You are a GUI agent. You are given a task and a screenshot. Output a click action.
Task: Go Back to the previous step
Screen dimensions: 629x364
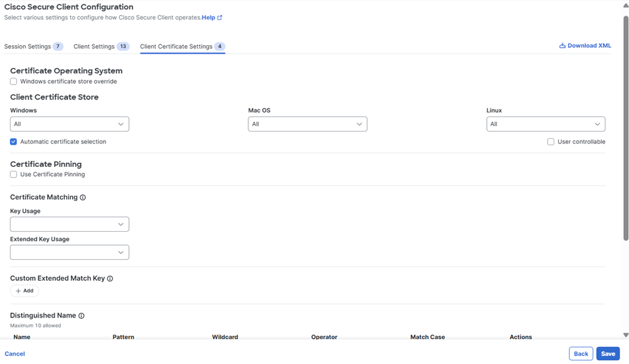pyautogui.click(x=581, y=354)
